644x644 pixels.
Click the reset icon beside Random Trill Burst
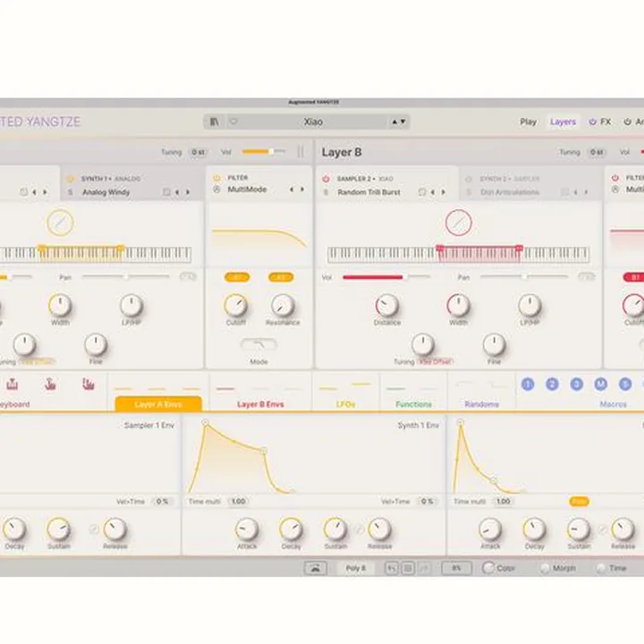pos(422,191)
